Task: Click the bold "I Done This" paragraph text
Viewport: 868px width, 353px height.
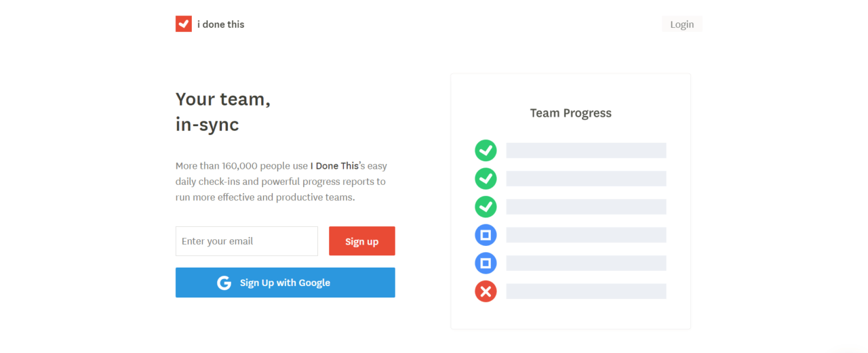Action: point(334,166)
